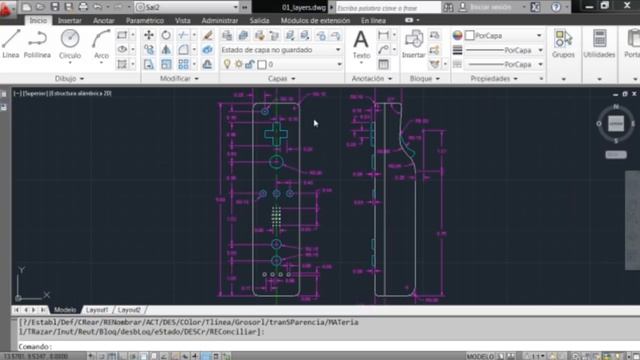Open the current layer dropdown showing 0
This screenshot has width=640, height=360.
click(x=281, y=64)
